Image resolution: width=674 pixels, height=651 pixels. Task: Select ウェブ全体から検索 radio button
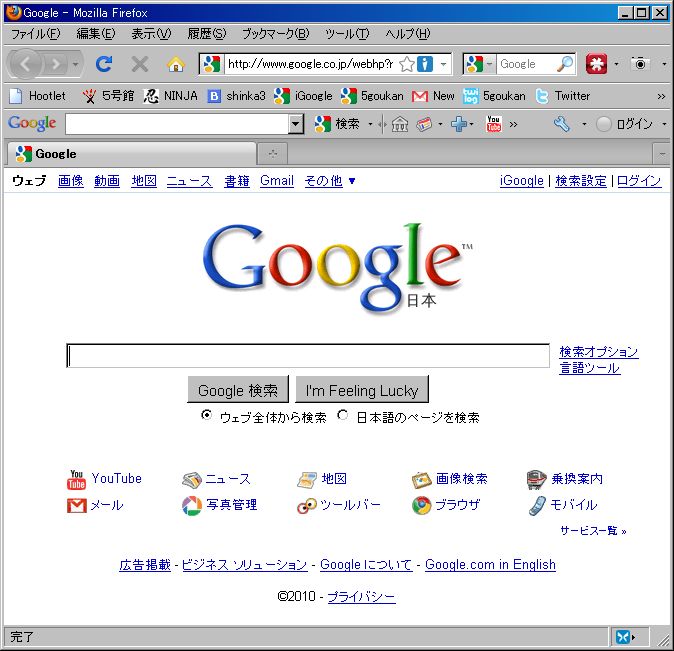point(206,415)
